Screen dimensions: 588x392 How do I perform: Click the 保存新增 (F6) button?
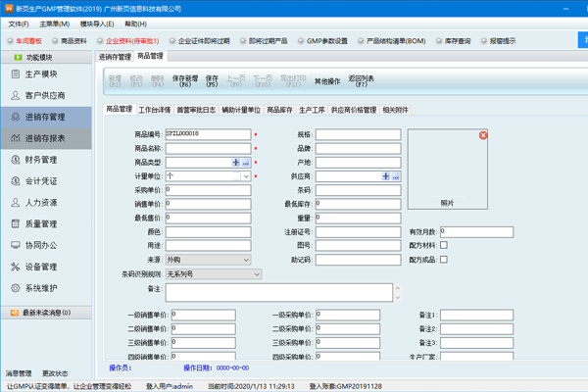pyautogui.click(x=185, y=81)
